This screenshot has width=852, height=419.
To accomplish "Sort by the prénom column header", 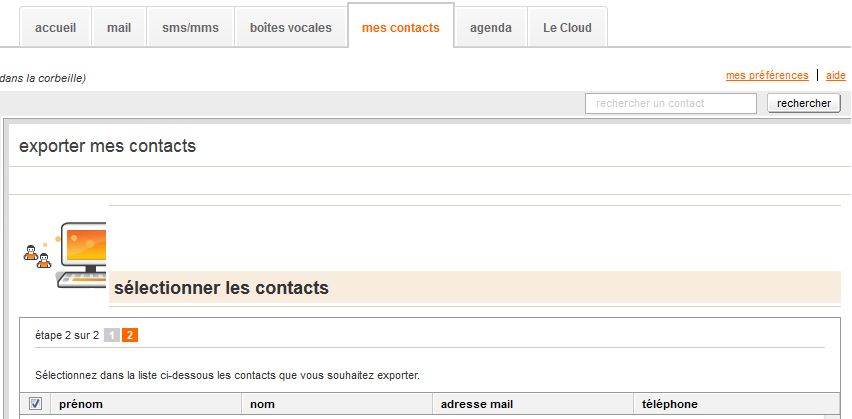I will [x=81, y=404].
